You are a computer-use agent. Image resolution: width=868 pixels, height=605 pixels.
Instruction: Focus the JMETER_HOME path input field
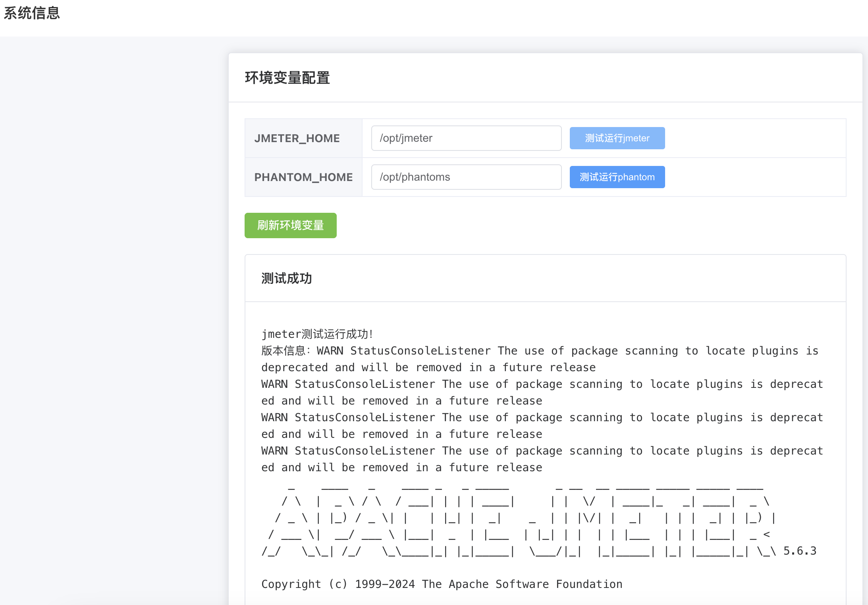[x=466, y=138]
